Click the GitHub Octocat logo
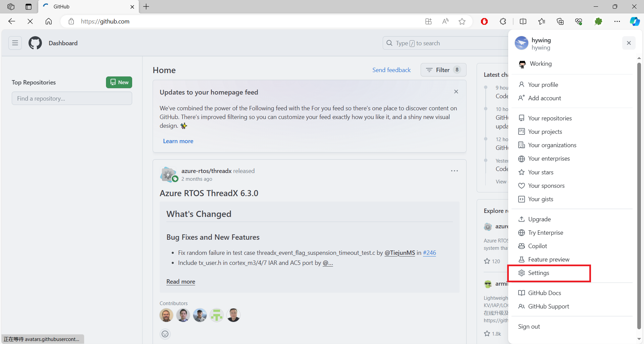Viewport: 644px width, 344px height. 35,43
